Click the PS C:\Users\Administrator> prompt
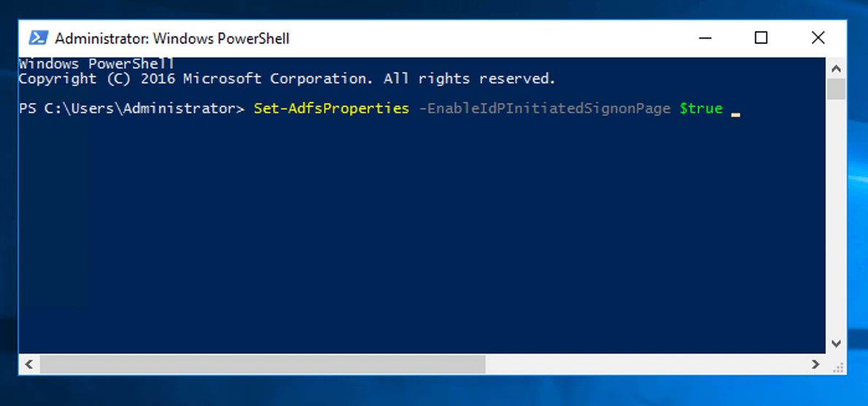The height and width of the screenshot is (406, 868). [x=131, y=109]
